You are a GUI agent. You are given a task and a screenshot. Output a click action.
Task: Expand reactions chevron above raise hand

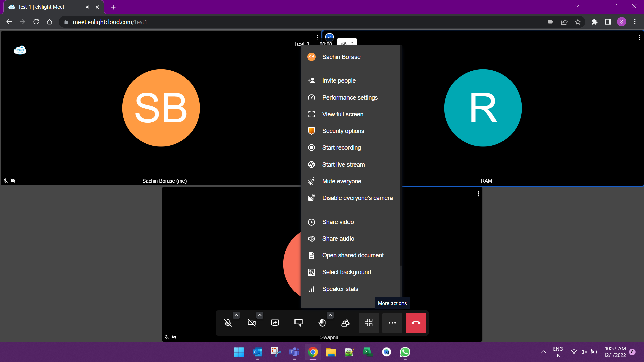(x=330, y=315)
